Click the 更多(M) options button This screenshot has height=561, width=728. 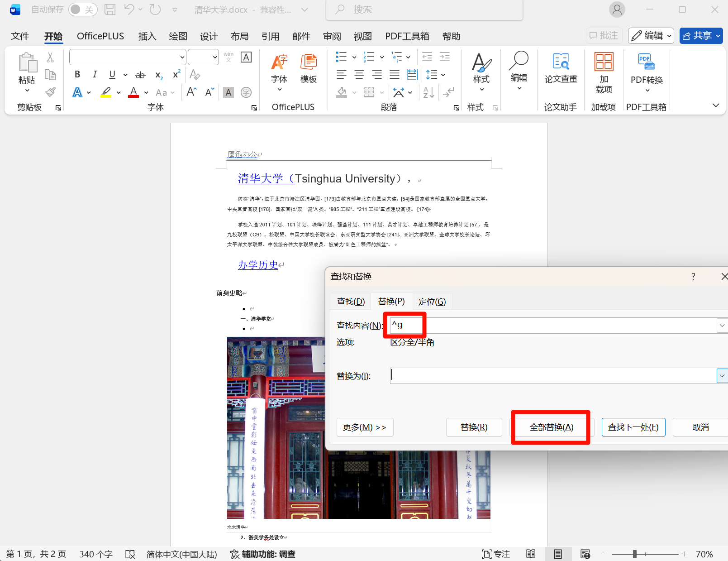[365, 427]
